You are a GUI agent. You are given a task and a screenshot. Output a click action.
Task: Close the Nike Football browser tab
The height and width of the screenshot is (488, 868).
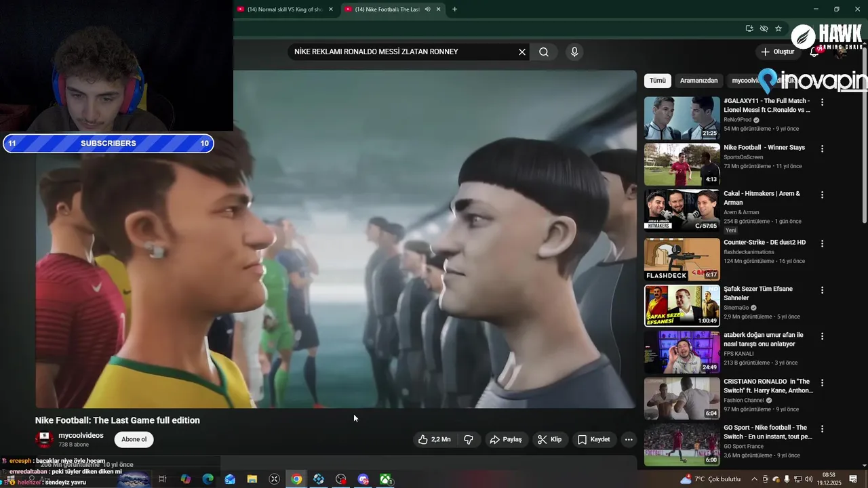[x=439, y=9]
